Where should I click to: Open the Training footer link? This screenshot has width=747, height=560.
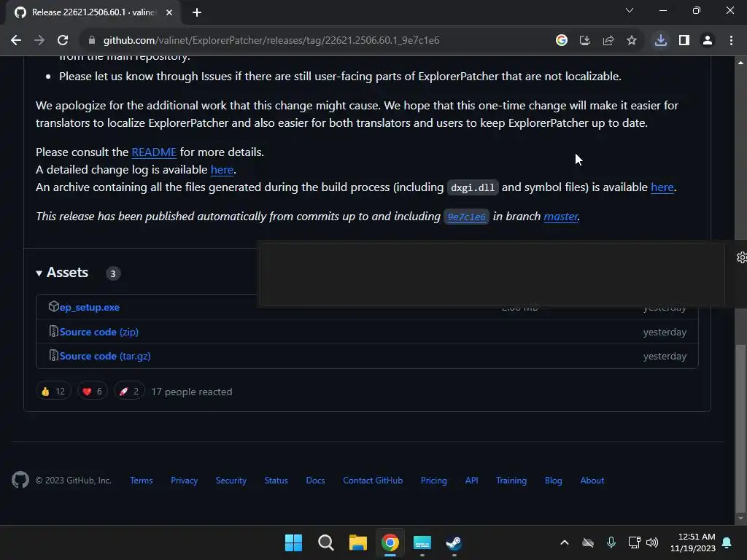pos(511,481)
